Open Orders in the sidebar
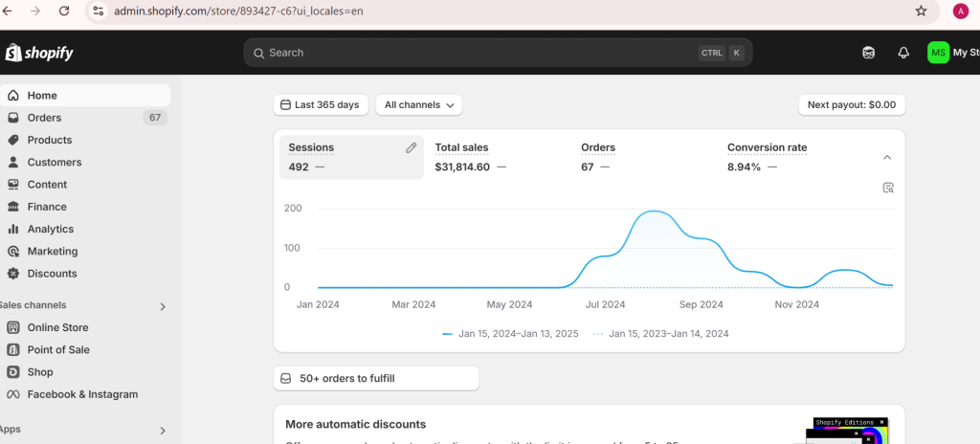Image resolution: width=980 pixels, height=444 pixels. pyautogui.click(x=44, y=118)
